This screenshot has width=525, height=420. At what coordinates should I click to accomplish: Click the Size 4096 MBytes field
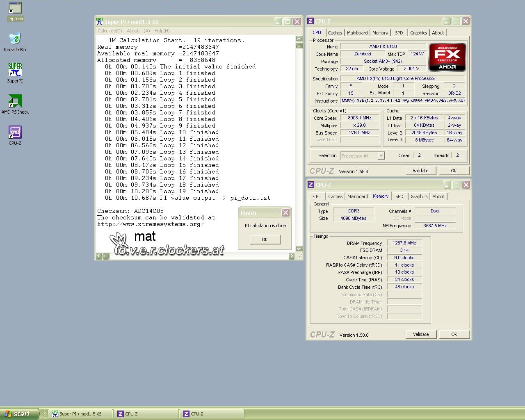354,218
